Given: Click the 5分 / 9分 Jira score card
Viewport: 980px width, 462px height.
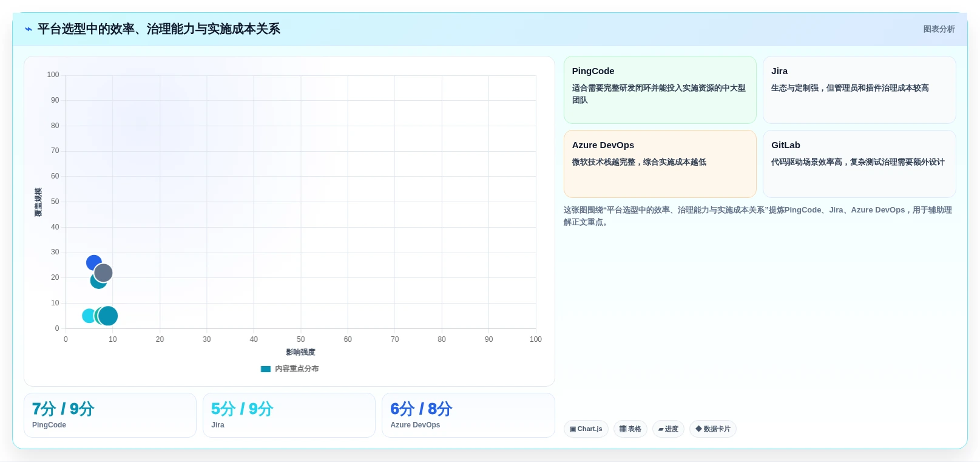Looking at the screenshot, I should tap(289, 415).
